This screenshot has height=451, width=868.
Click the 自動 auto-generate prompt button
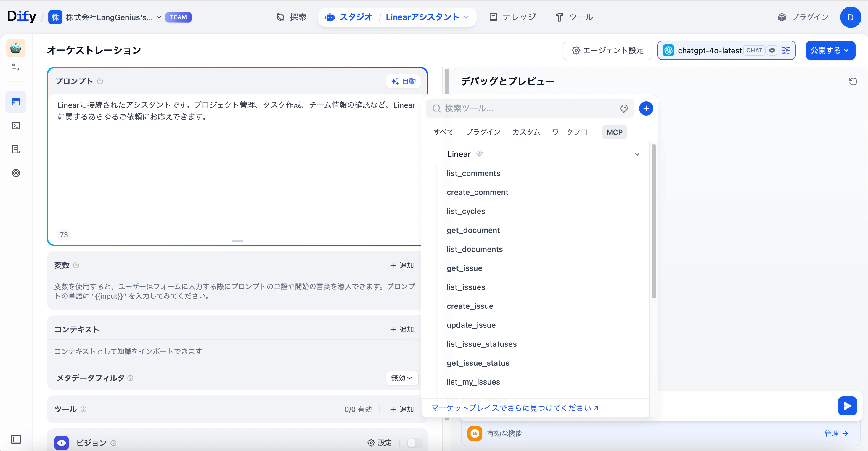(403, 81)
